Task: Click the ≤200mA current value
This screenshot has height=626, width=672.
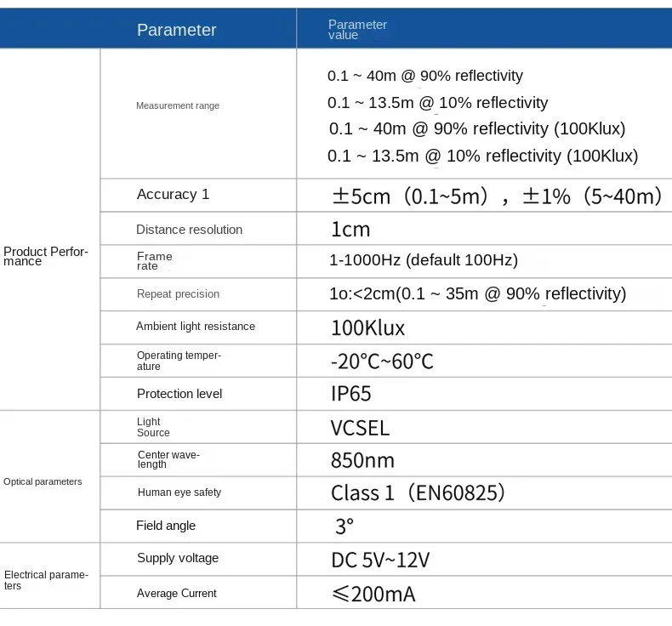Action: coord(373,594)
